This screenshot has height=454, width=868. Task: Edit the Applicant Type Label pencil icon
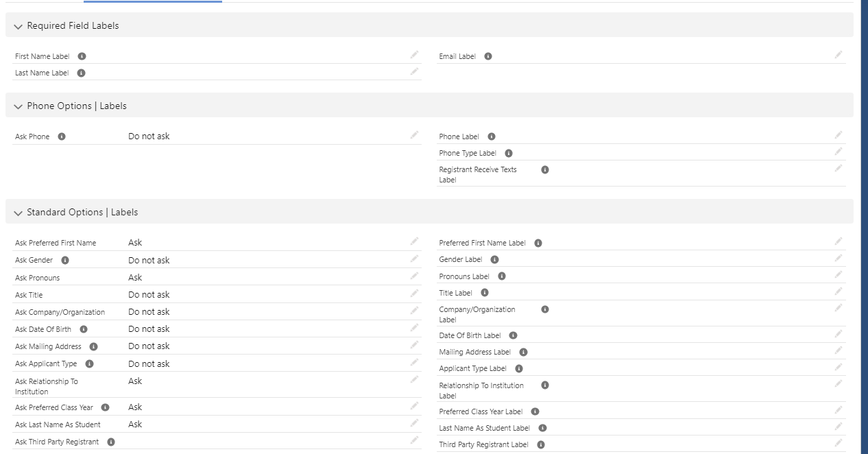click(838, 367)
